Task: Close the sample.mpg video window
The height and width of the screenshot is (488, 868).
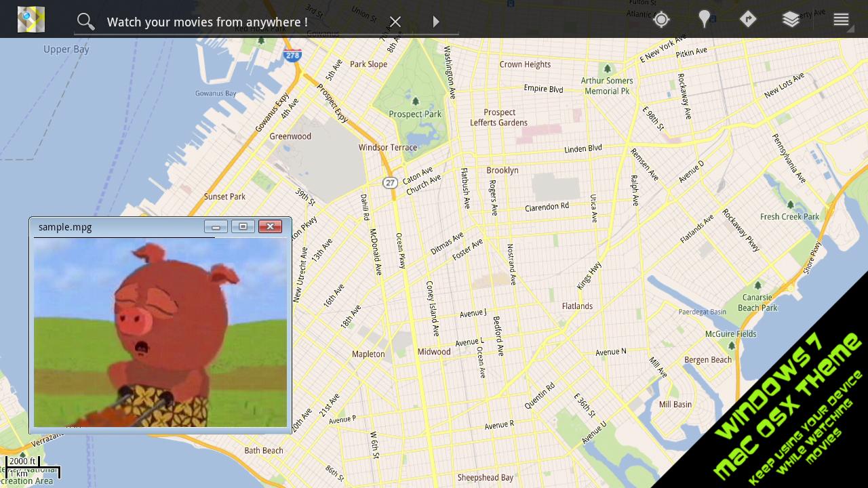Action: pyautogui.click(x=270, y=227)
